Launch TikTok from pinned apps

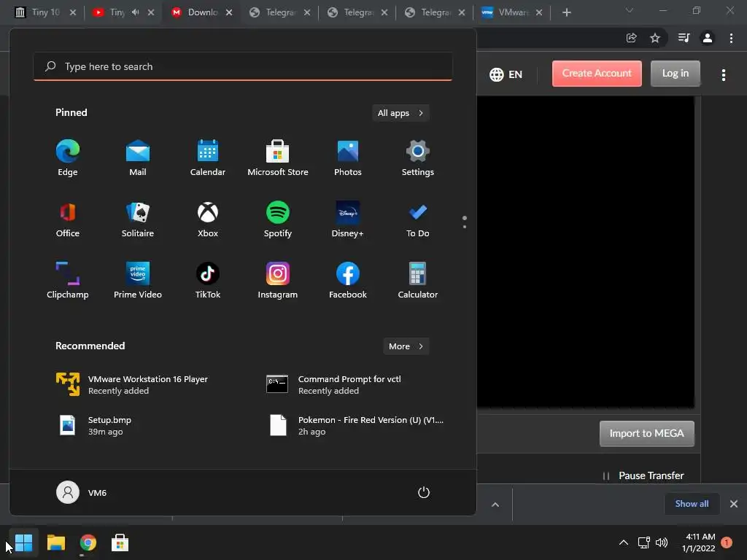[x=208, y=281]
